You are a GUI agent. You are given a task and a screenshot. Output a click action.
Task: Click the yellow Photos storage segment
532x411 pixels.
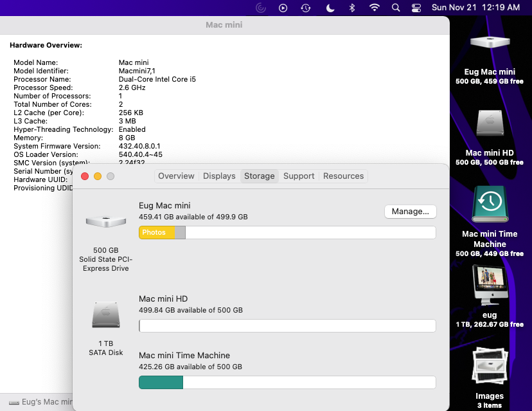point(157,232)
